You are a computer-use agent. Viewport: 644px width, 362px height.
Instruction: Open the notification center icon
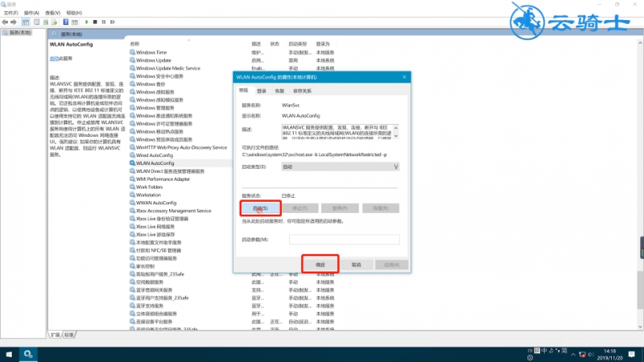pos(632,355)
